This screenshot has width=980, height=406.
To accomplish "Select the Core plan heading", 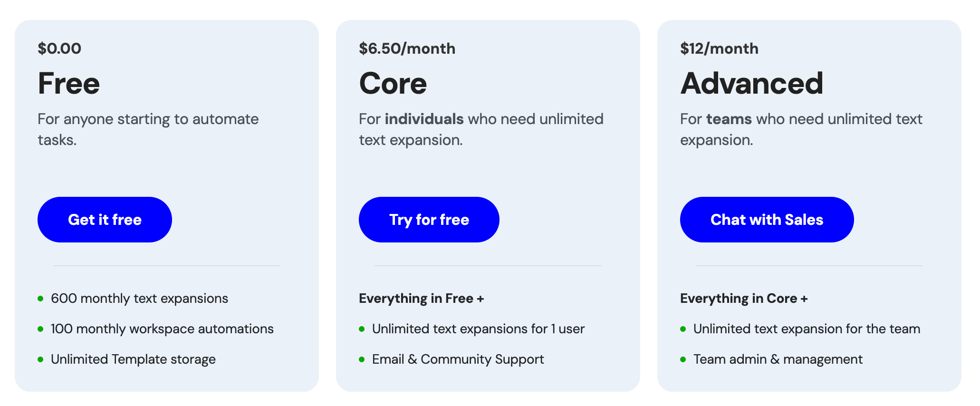I will [x=393, y=84].
